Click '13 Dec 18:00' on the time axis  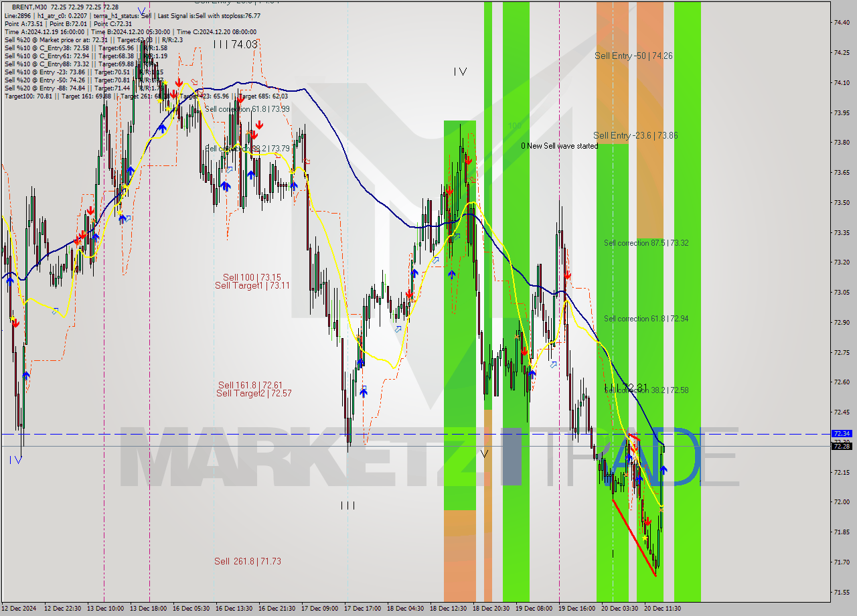click(149, 609)
